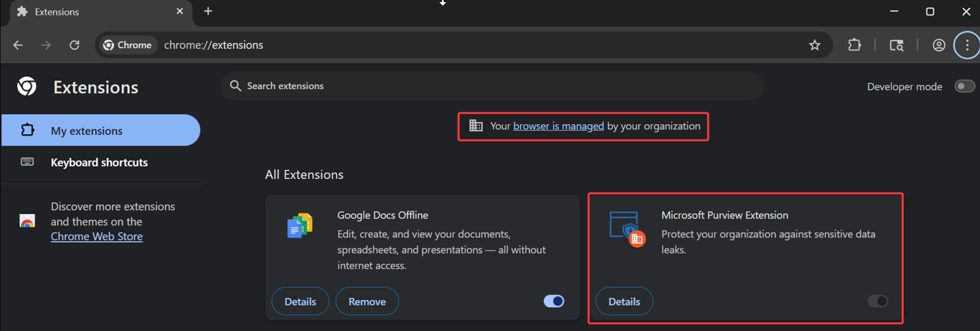The width and height of the screenshot is (980, 331).
Task: Click the Chrome logo beside Extensions title
Action: (x=27, y=87)
